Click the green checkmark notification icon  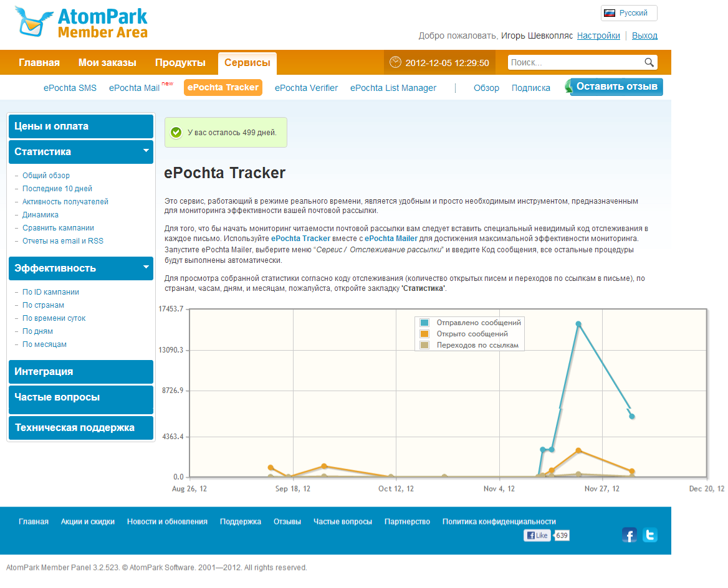click(176, 132)
